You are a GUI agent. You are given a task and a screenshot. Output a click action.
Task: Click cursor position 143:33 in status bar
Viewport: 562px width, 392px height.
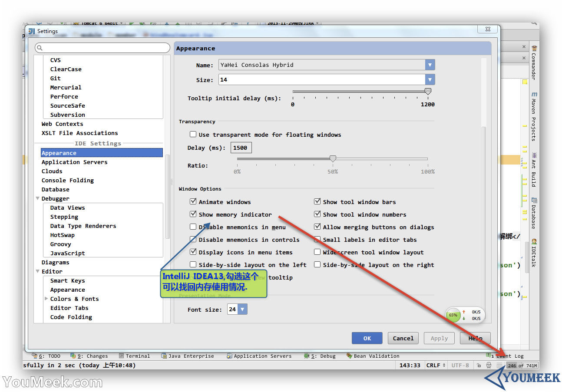(410, 366)
